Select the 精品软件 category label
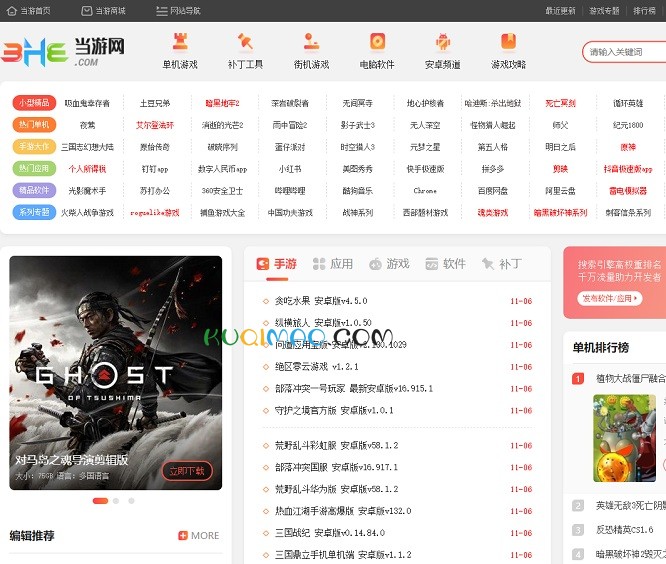Viewport: 666px width, 564px height. coord(34,190)
